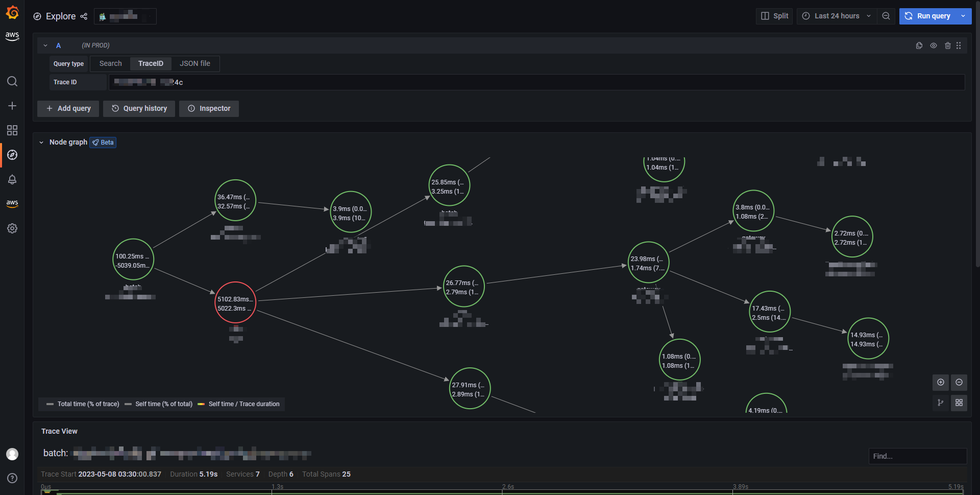Select the bottom-center node 1.08ms
The height and width of the screenshot is (495, 980).
pos(679,360)
